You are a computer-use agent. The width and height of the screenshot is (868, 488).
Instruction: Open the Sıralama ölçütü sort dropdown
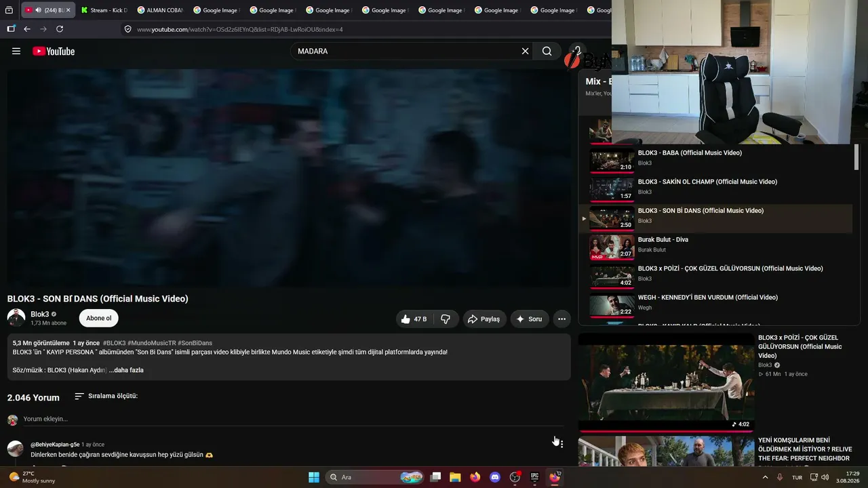[106, 396]
